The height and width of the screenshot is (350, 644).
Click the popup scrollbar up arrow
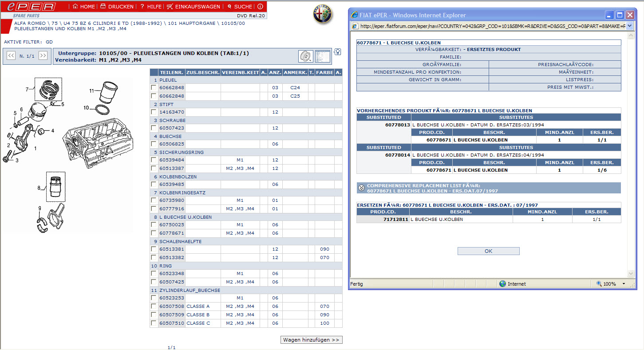(x=631, y=36)
